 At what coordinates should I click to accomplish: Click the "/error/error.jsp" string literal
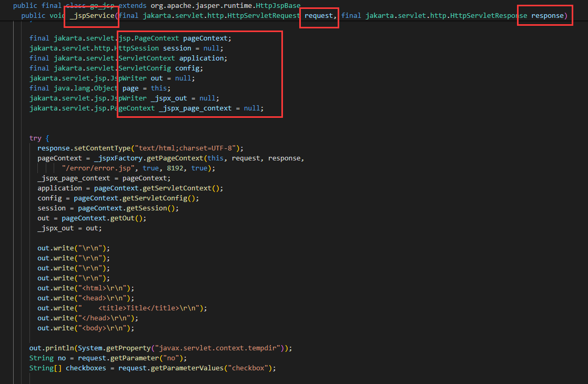click(x=98, y=168)
